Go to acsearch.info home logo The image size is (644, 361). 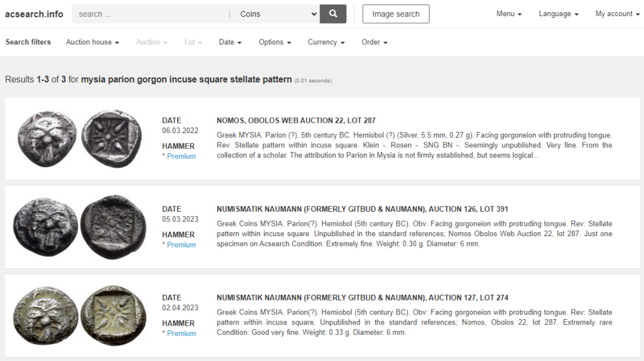pyautogui.click(x=34, y=14)
